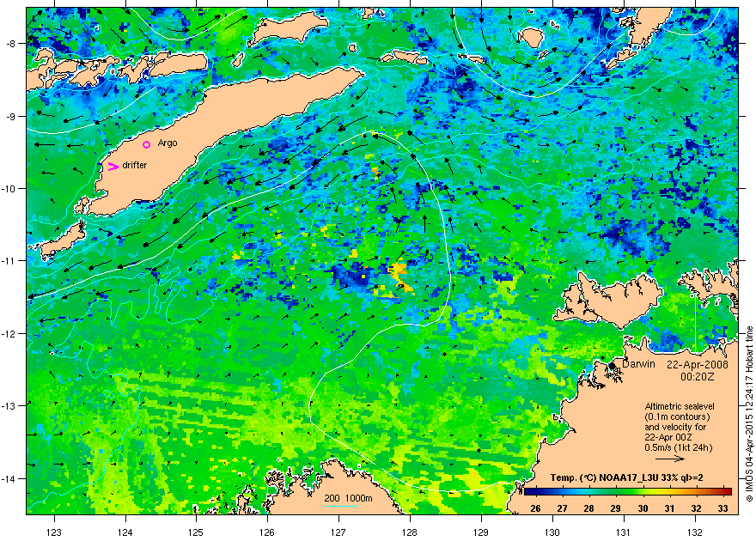Click color bar value '29'

coord(616,508)
